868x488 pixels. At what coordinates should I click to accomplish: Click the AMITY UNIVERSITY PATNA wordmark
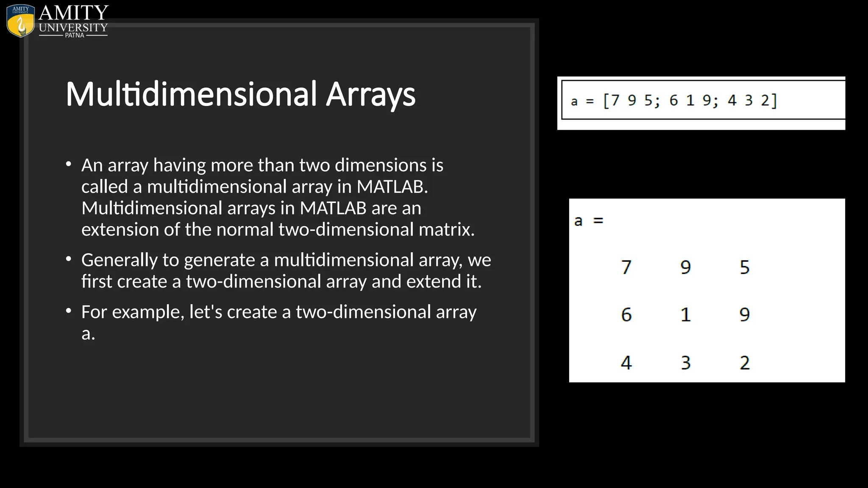73,21
